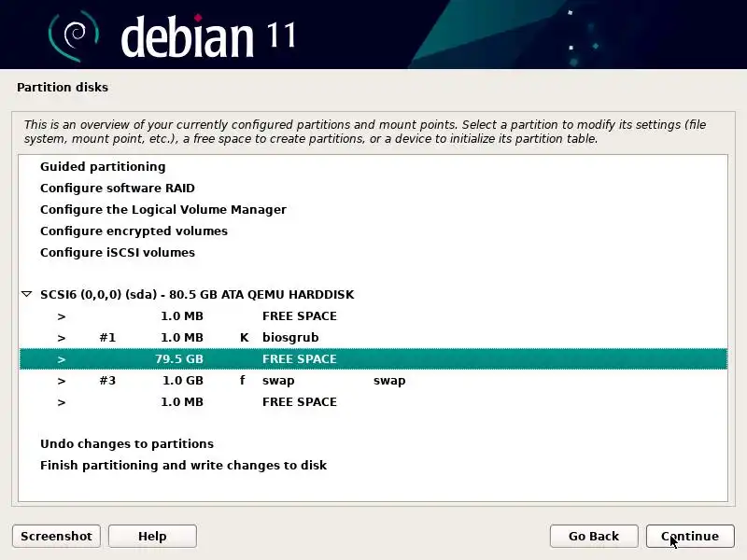Click the K flag on biosgrub row
The height and width of the screenshot is (560, 747).
pos(244,338)
